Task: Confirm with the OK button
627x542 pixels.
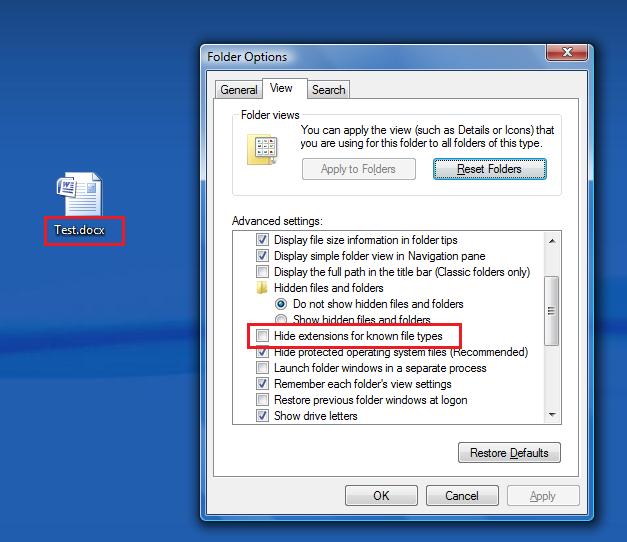Action: point(381,496)
